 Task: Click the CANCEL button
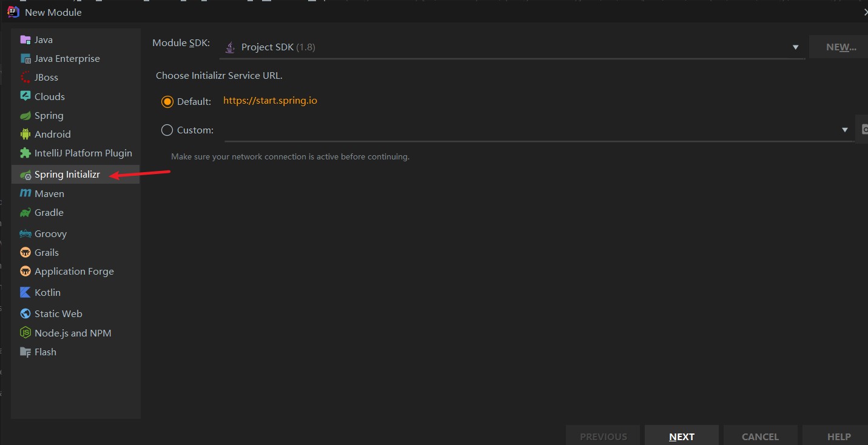pos(760,436)
